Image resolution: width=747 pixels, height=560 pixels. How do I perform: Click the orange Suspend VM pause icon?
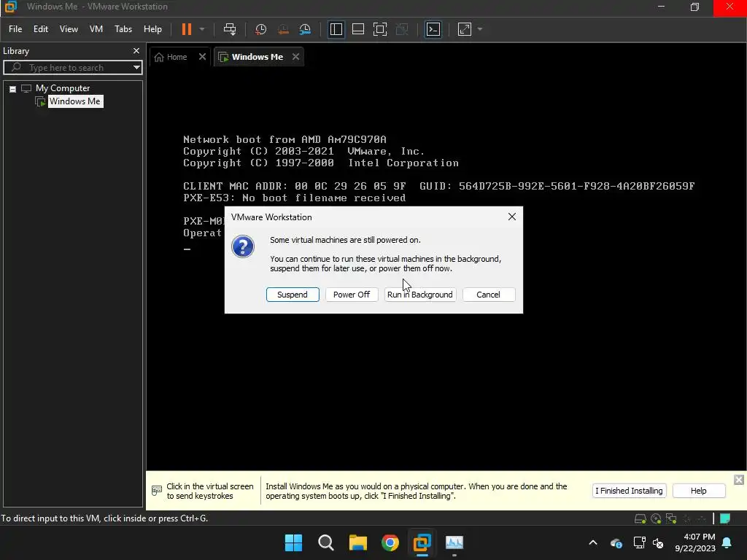pyautogui.click(x=186, y=29)
